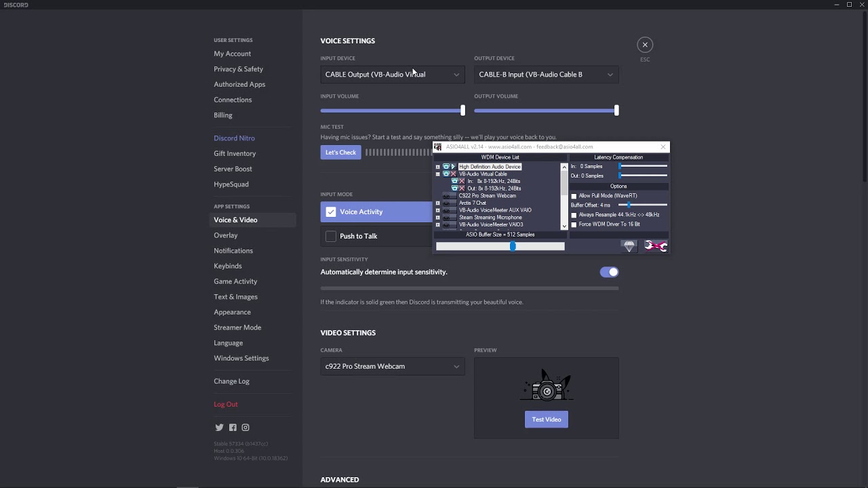This screenshot has height=488, width=868.
Task: Click red X icon on the In: 8x 8-192kHz row
Action: click(x=462, y=181)
